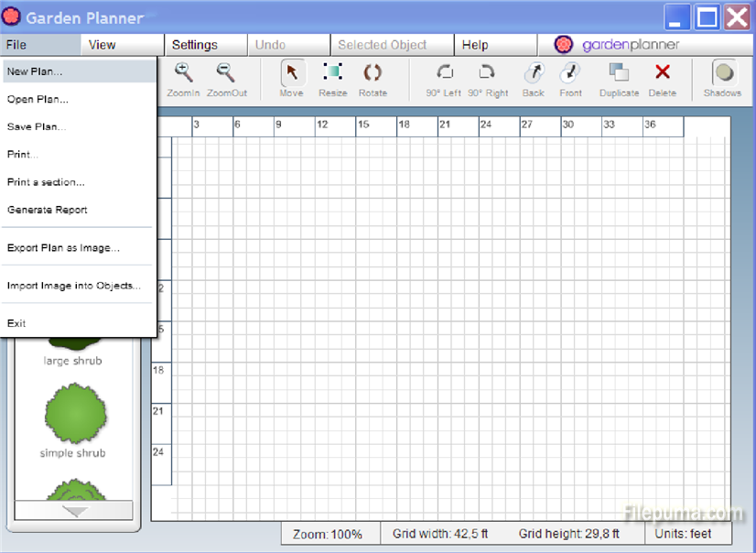Send object to Back
756x553 pixels.
coord(533,74)
